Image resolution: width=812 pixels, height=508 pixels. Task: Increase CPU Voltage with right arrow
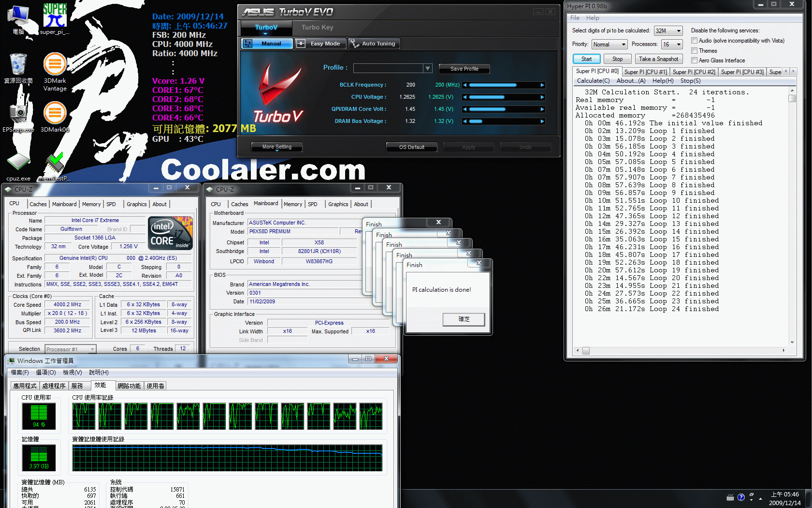pyautogui.click(x=542, y=97)
